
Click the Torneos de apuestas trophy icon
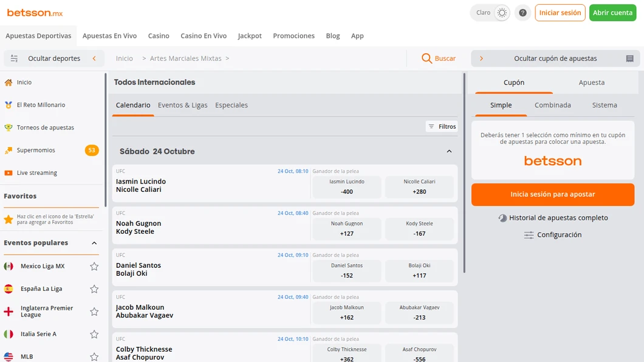point(9,128)
